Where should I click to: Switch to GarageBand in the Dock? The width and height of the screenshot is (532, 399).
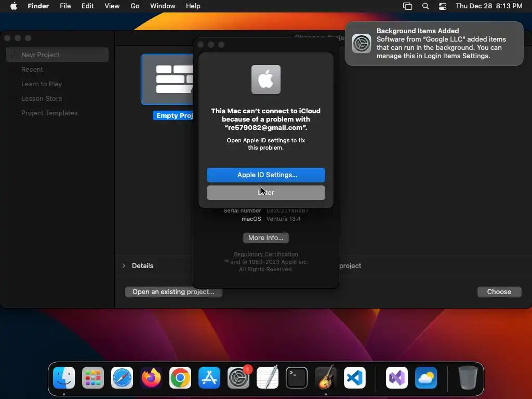point(325,378)
